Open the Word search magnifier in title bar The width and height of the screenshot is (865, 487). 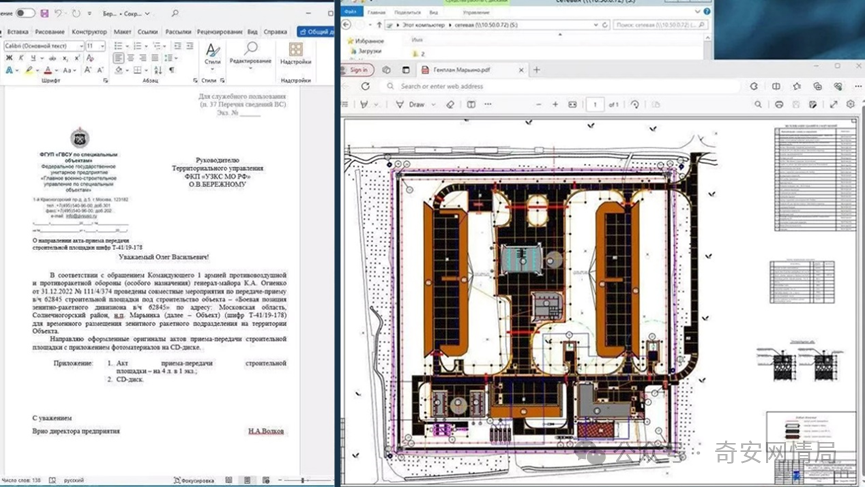pos(175,13)
